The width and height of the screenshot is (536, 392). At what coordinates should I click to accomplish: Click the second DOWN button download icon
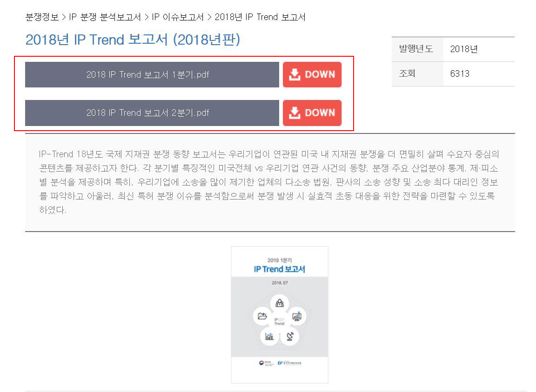pos(295,113)
